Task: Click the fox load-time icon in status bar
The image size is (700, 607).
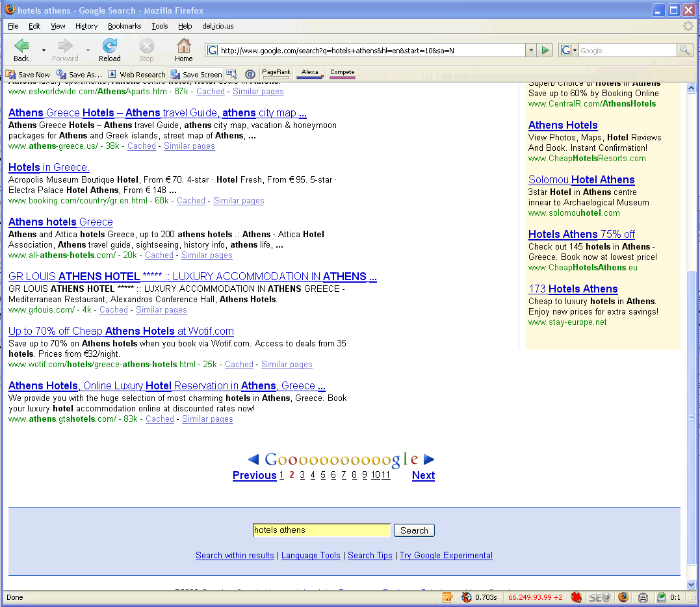Action: (x=467, y=597)
